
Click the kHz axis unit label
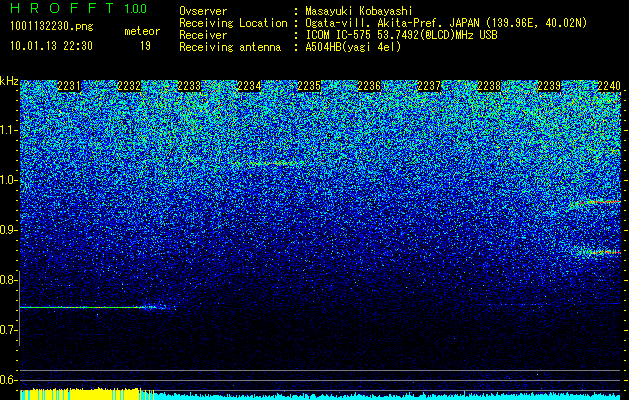9,81
